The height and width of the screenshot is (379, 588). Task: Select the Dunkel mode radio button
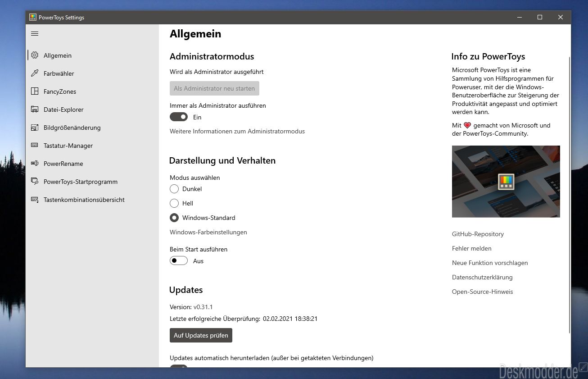pos(174,189)
